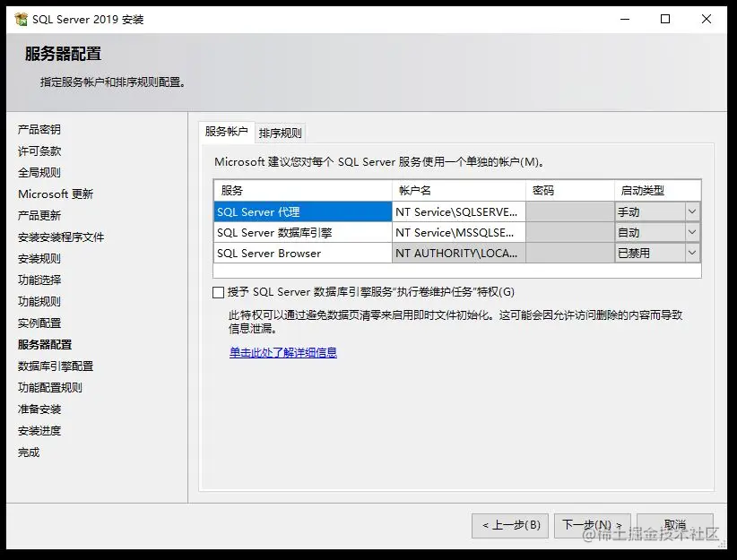The height and width of the screenshot is (560, 737).
Task: Select 功能配置规则 step in sidebar
Action: point(50,388)
